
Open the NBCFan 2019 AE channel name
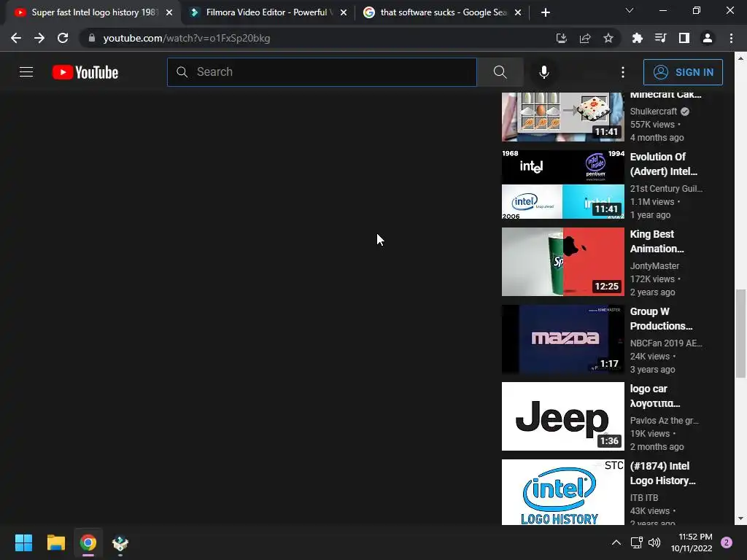pyautogui.click(x=666, y=343)
